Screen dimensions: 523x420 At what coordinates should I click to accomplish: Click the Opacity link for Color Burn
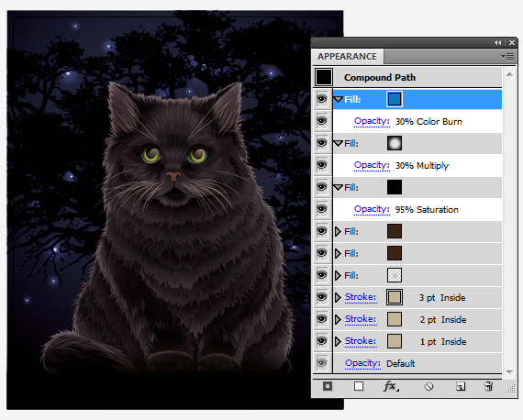[x=372, y=121]
